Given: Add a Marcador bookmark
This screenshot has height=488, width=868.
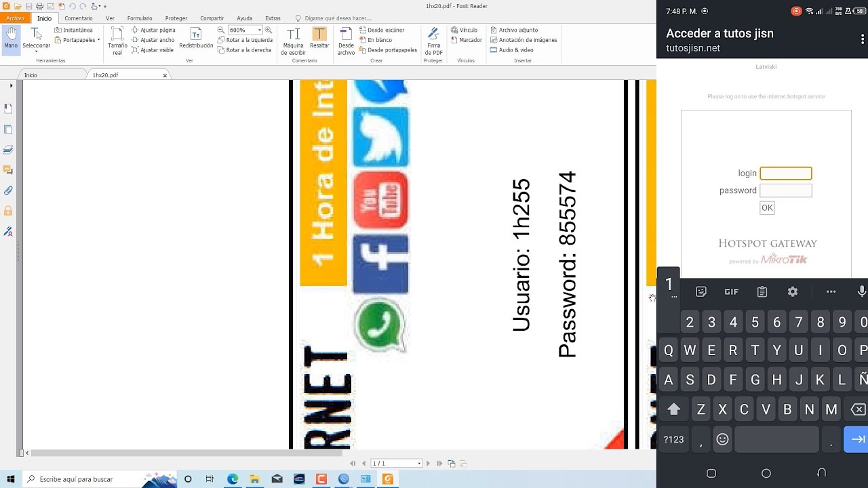Looking at the screenshot, I should (x=467, y=40).
